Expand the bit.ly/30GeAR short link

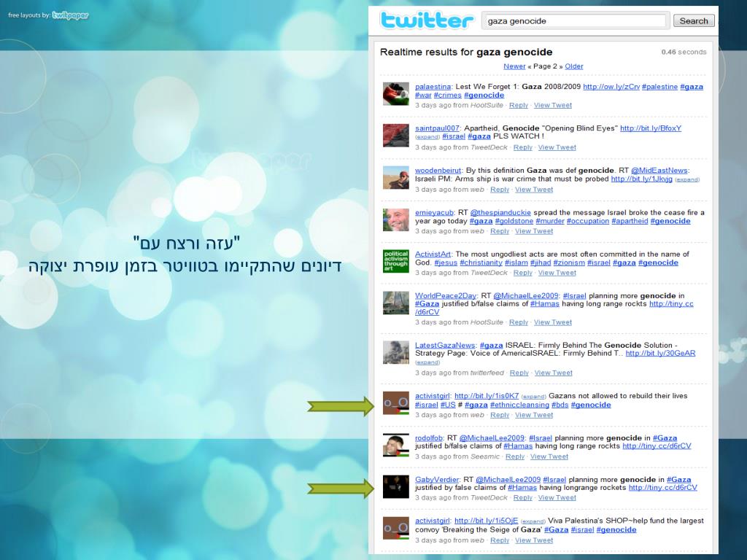(x=427, y=362)
